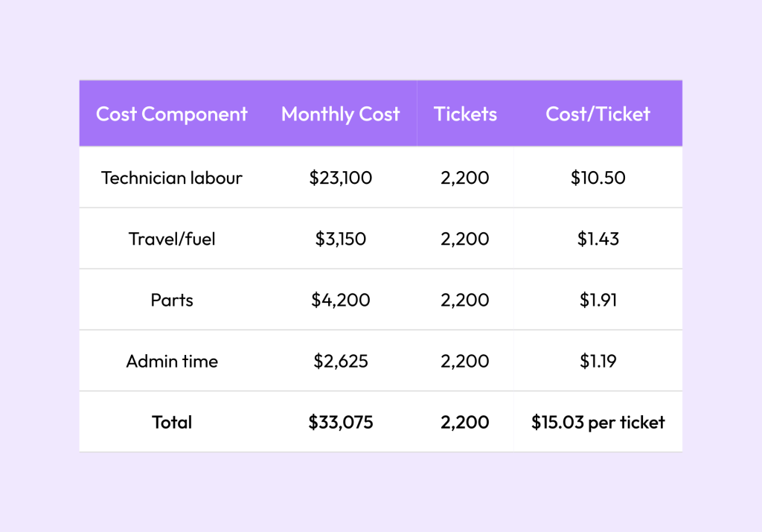
Task: Click the $15.03 per ticket total cell
Action: click(x=598, y=422)
